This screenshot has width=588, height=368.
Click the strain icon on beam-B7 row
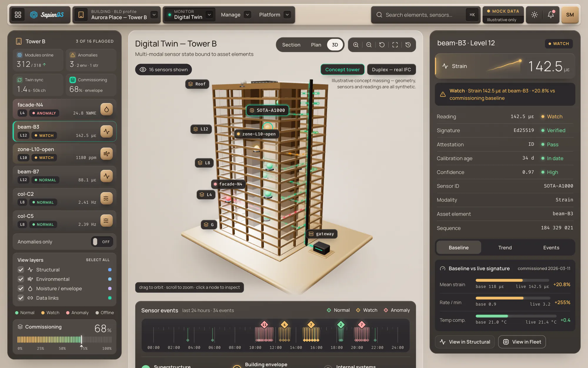[106, 176]
